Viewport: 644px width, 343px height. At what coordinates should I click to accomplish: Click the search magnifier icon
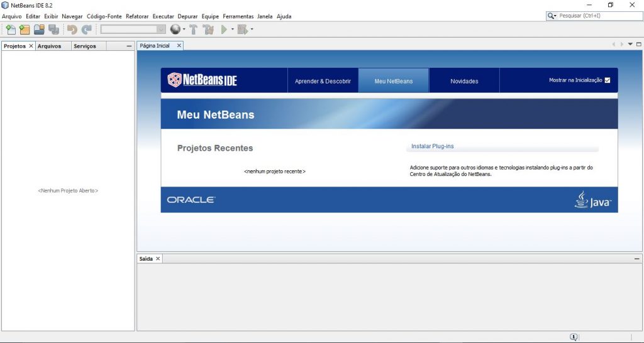point(551,16)
